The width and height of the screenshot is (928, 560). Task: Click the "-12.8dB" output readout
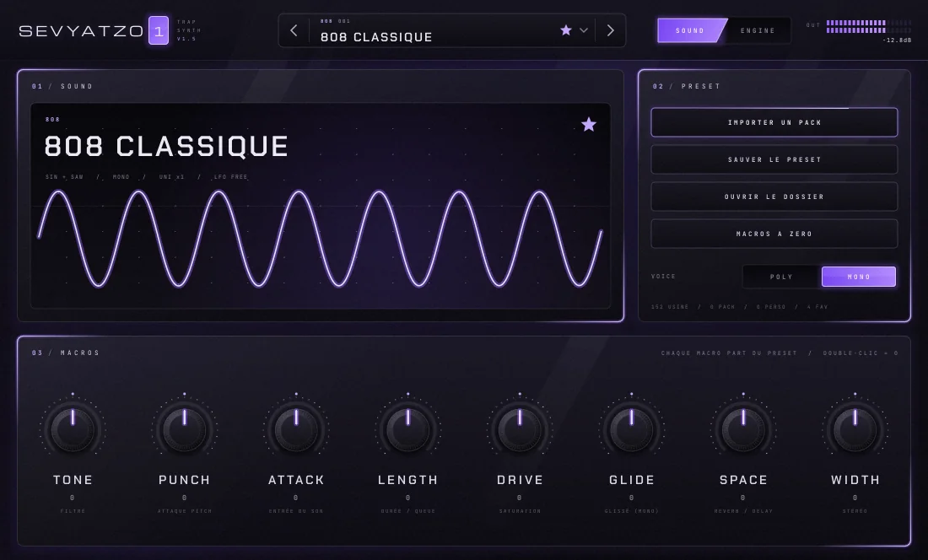point(898,40)
